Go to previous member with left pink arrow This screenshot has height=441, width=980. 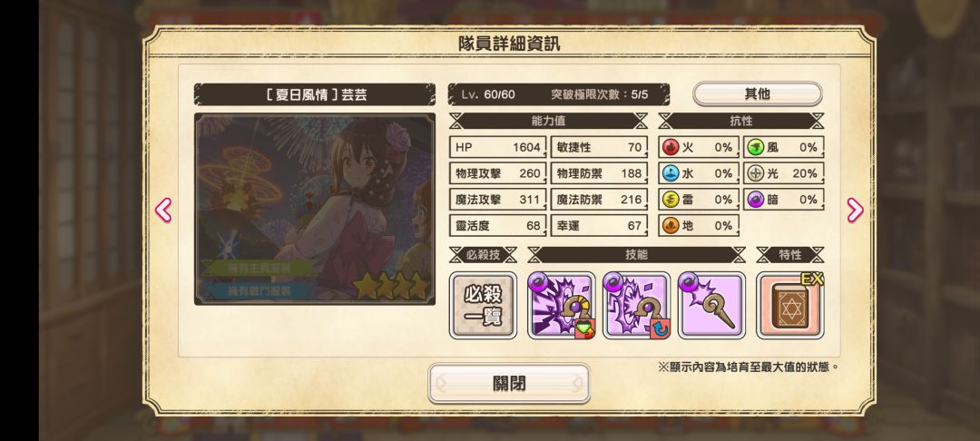pos(163,210)
